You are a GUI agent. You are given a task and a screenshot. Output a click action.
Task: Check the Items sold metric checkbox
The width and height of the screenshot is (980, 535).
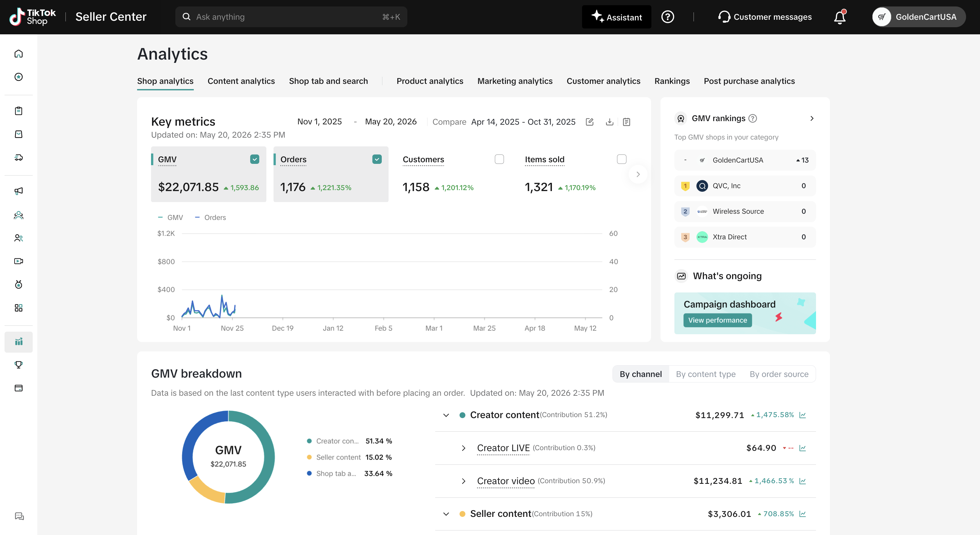tap(622, 159)
